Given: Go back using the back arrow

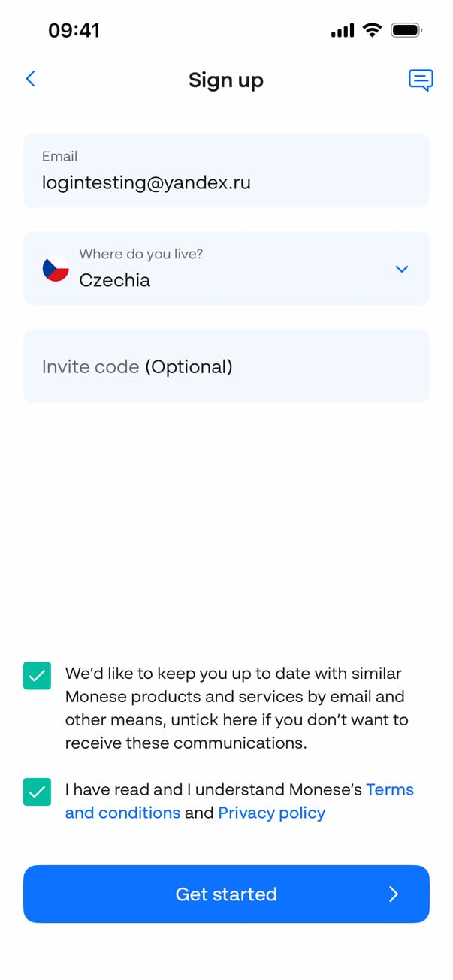Looking at the screenshot, I should pyautogui.click(x=31, y=79).
